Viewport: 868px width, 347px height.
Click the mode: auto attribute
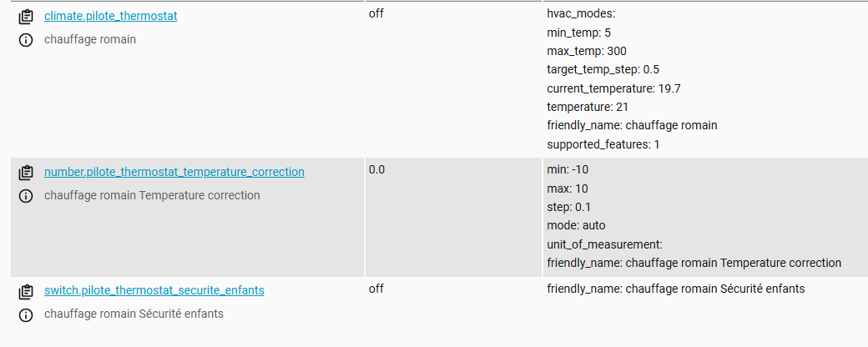tap(576, 225)
